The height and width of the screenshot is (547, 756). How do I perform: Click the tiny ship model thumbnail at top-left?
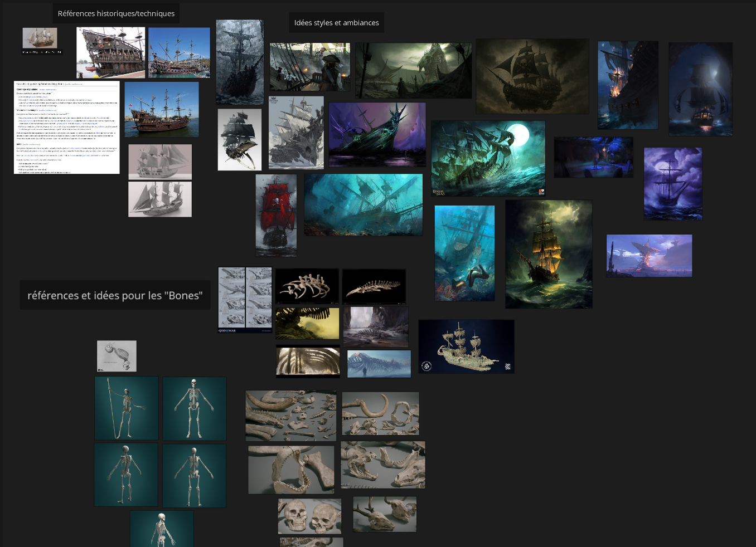(x=40, y=39)
